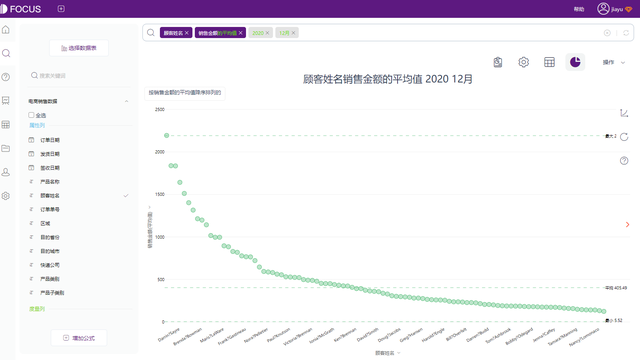Open the search module in the sidebar
This screenshot has height=360, width=640.
point(6,53)
